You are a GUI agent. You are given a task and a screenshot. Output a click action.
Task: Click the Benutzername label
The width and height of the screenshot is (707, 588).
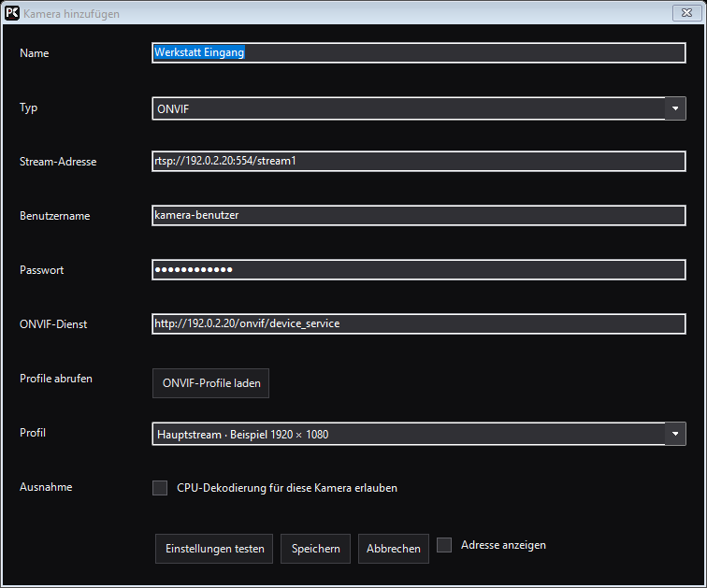point(55,216)
